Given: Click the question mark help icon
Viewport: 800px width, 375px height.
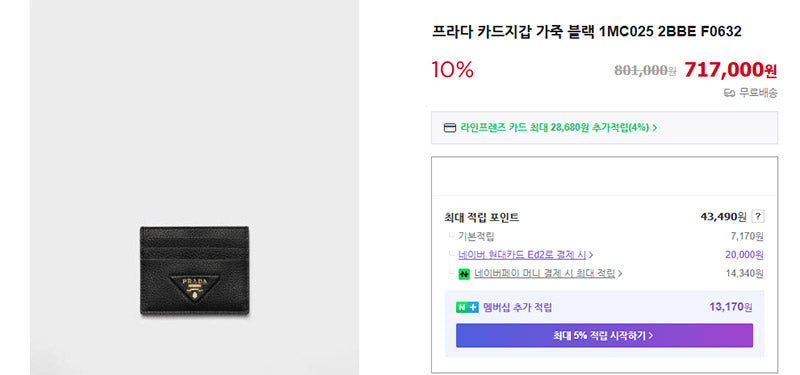Looking at the screenshot, I should pyautogui.click(x=758, y=217).
